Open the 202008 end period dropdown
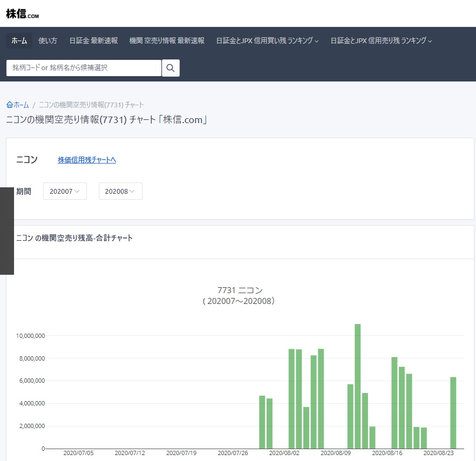476x461 pixels. [x=120, y=191]
